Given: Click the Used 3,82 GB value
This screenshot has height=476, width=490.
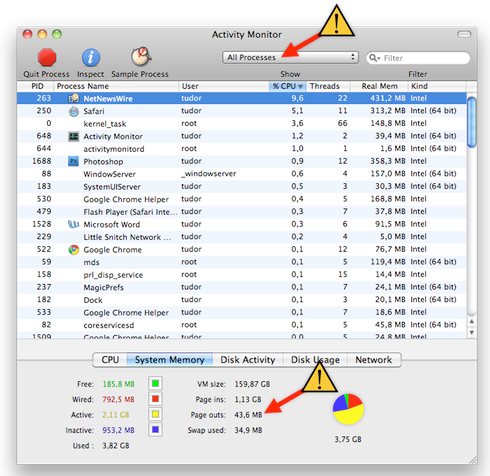Looking at the screenshot, I should coord(116,446).
